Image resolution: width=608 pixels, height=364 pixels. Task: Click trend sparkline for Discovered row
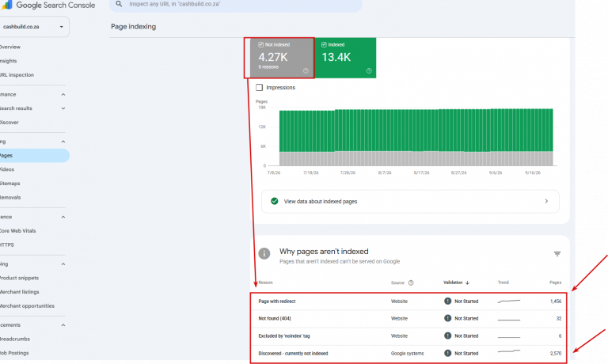[509, 351]
